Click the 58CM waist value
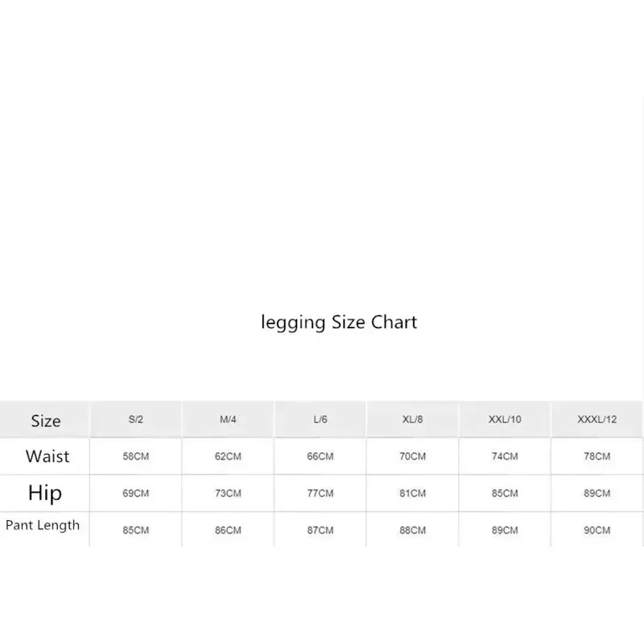The width and height of the screenshot is (644, 644). point(136,456)
